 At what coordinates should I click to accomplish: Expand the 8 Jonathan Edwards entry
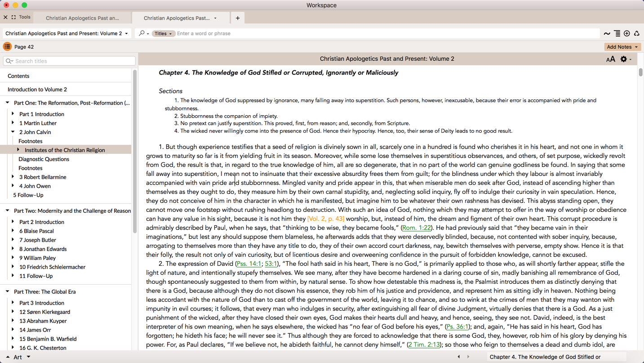tap(13, 249)
